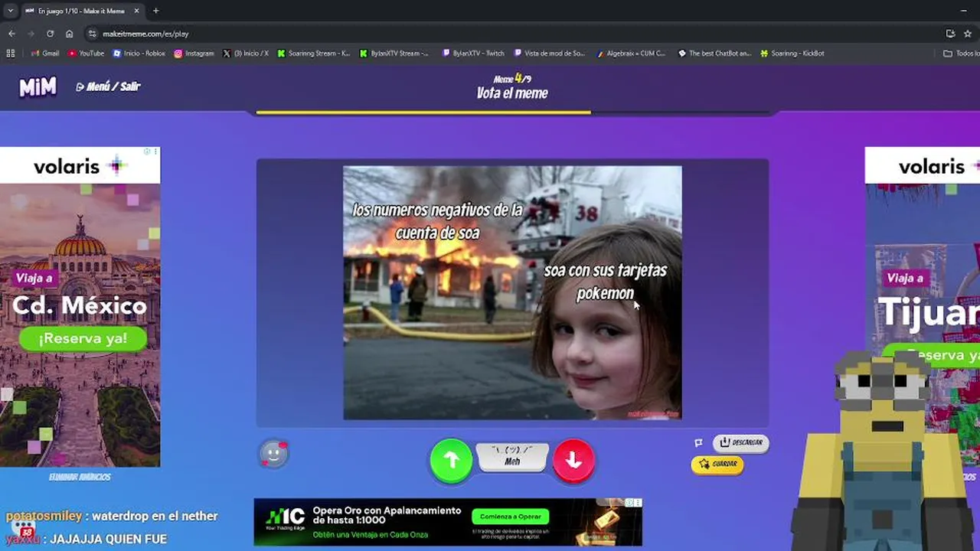Minimize the browser window
Image resolution: width=980 pixels, height=551 pixels.
pyautogui.click(x=963, y=11)
